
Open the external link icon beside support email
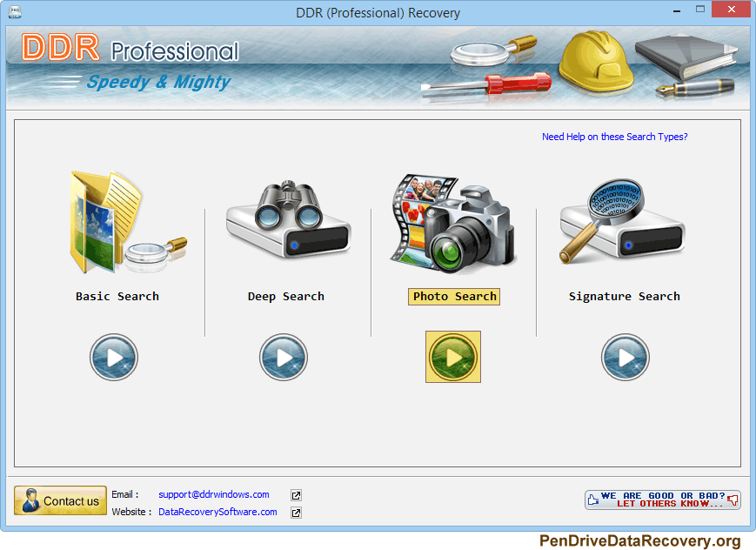tap(295, 494)
